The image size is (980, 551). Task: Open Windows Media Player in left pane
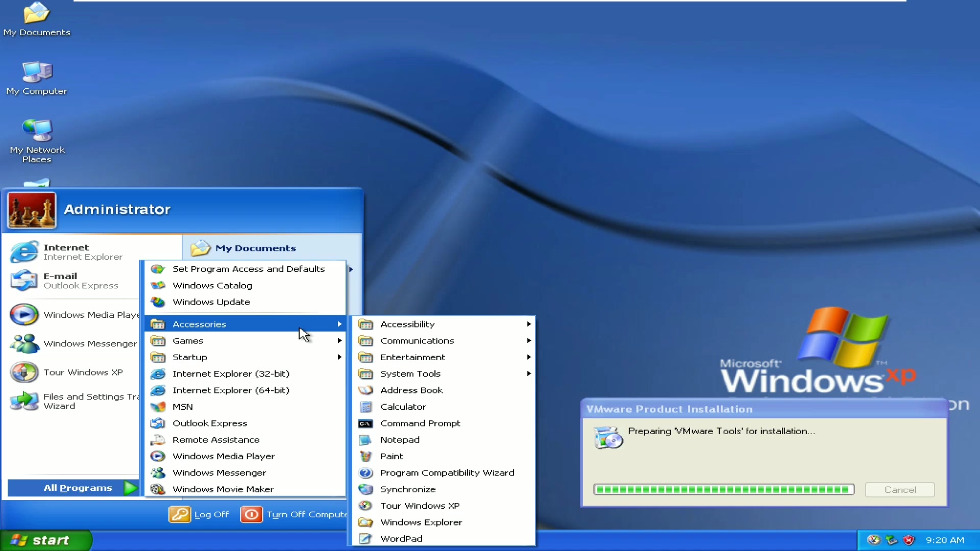pos(73,315)
